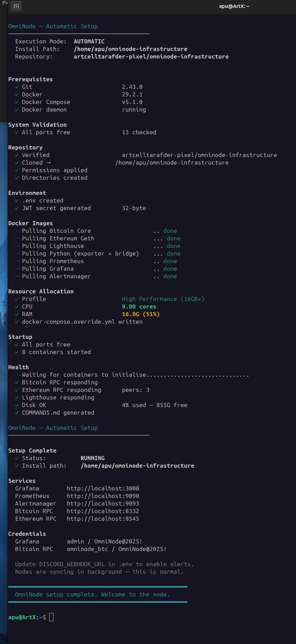Click the arrow icon beside 'Pulling Grafana'
This screenshot has width=296, height=644.
(17, 269)
